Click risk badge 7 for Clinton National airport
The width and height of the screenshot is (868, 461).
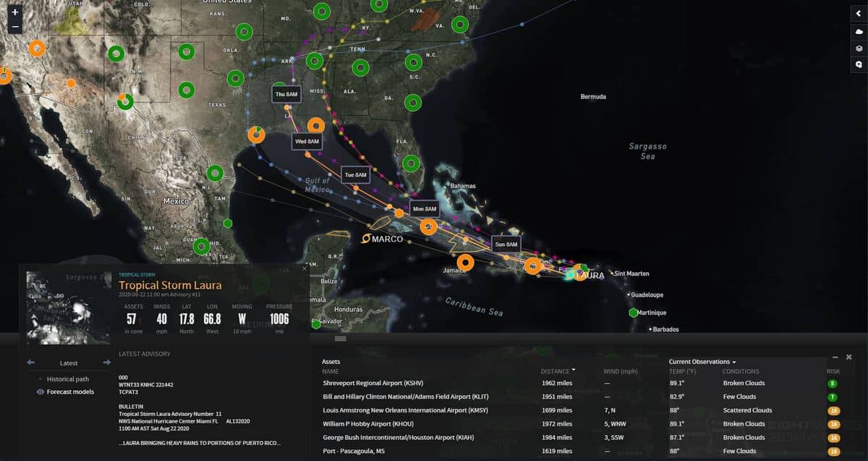(833, 397)
